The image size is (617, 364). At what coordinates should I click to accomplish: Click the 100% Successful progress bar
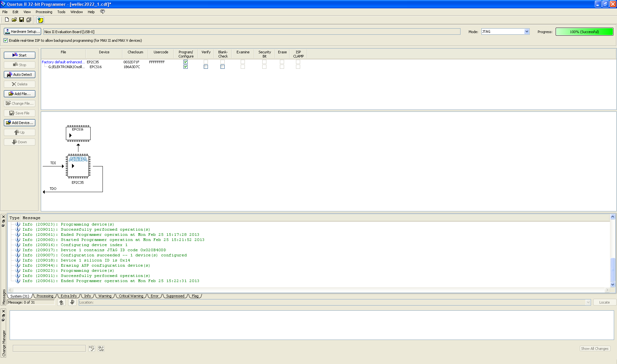pyautogui.click(x=585, y=31)
